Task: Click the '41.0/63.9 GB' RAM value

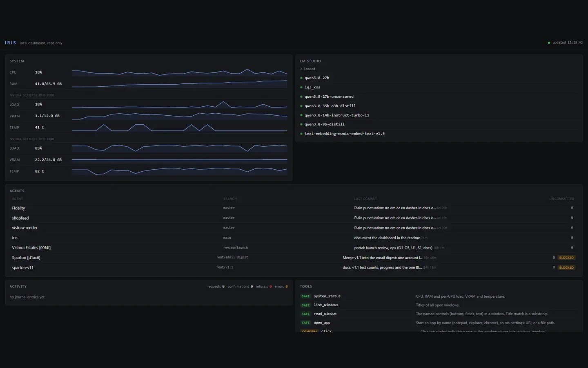Action: point(48,84)
